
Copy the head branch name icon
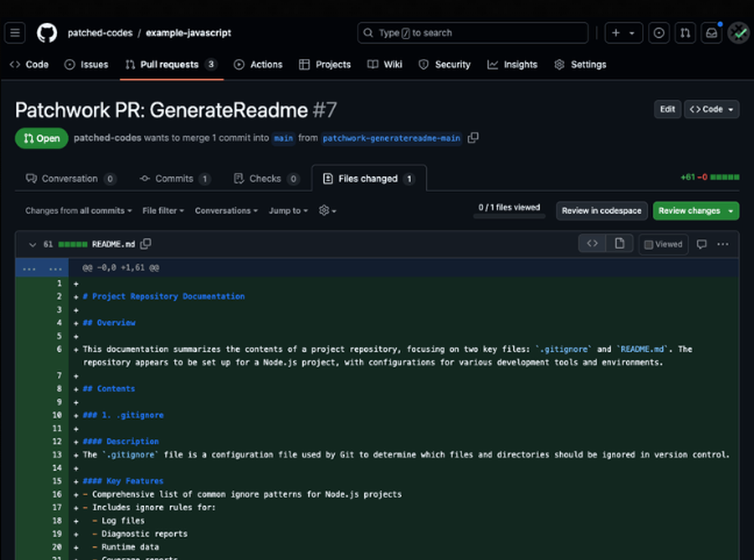click(474, 138)
